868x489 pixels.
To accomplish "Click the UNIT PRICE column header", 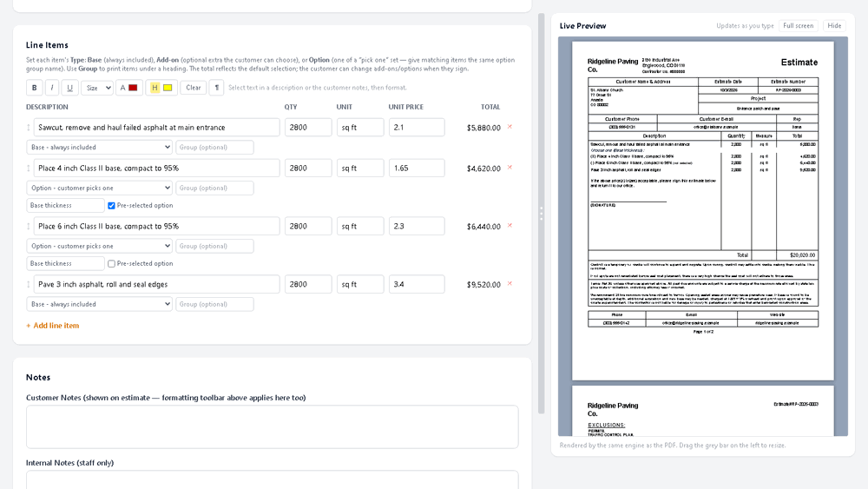I will [x=405, y=107].
